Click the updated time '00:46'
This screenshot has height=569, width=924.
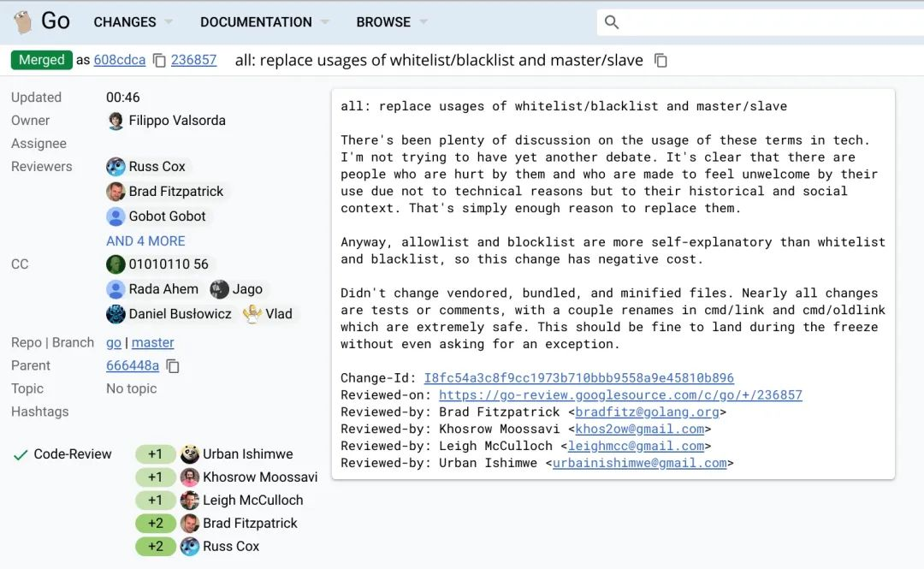coord(123,98)
